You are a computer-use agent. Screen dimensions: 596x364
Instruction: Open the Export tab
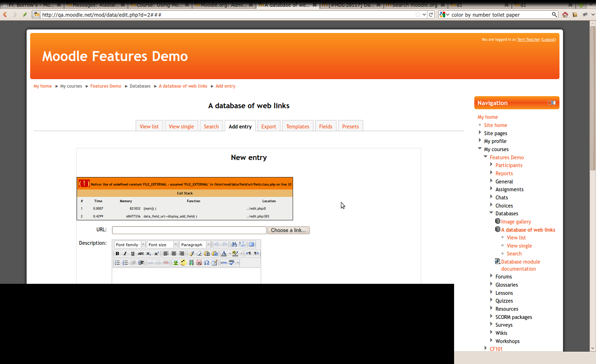(269, 126)
